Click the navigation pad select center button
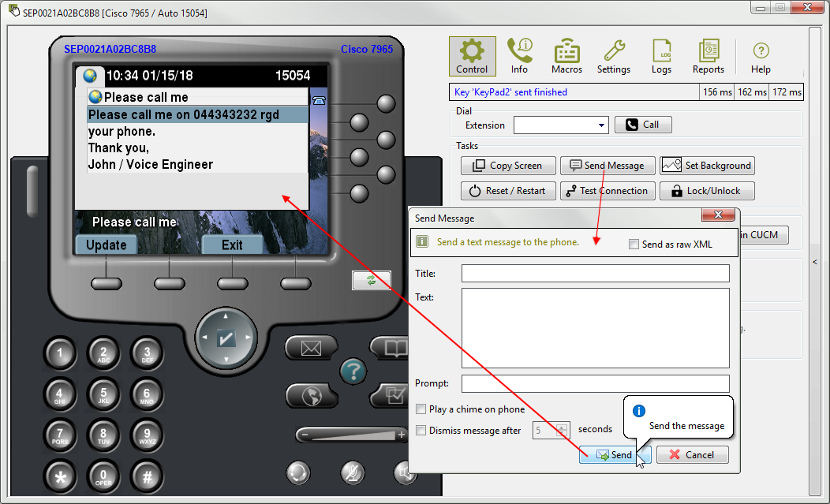The image size is (830, 504). [226, 338]
